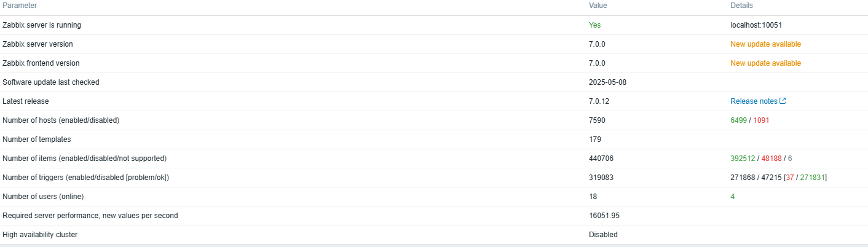Viewport: 868px width, 247px height.
Task: Click the Details column header
Action: coord(741,6)
